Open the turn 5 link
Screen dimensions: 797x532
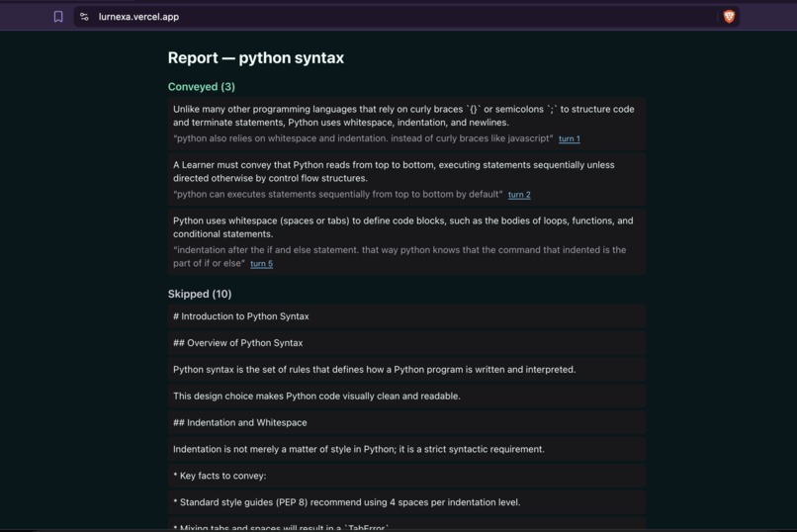(x=261, y=264)
